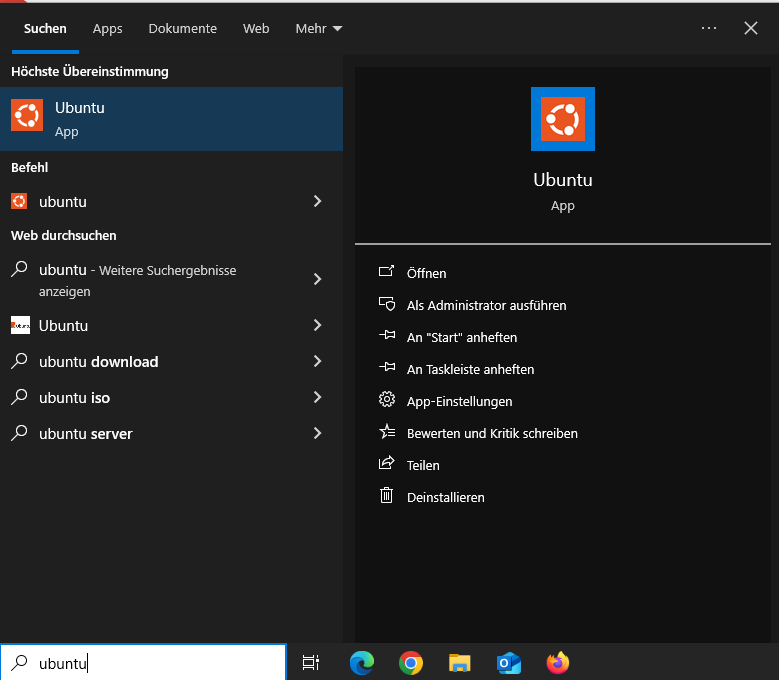Expand the ubuntu download suggestion arrow
This screenshot has height=680, width=779.
317,361
